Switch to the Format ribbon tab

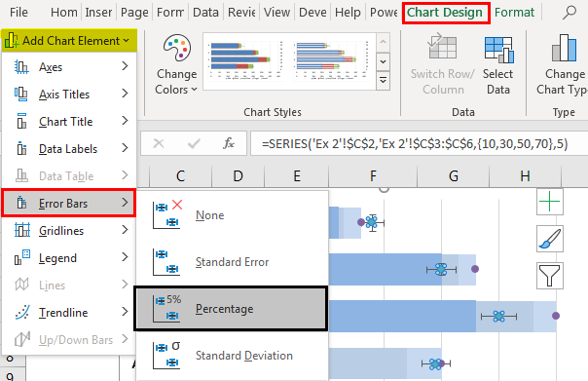(x=514, y=13)
